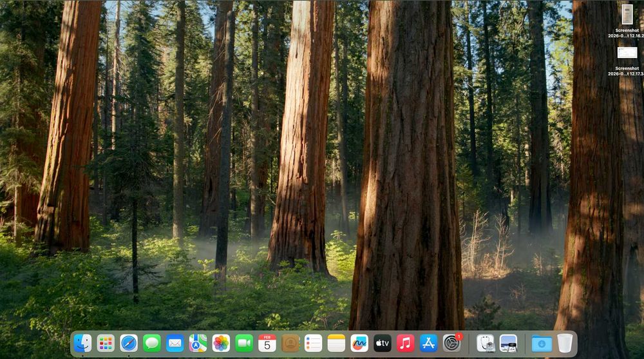Launch the Reminders app in the dock
Screen dimensions: 644x359
coord(313,343)
